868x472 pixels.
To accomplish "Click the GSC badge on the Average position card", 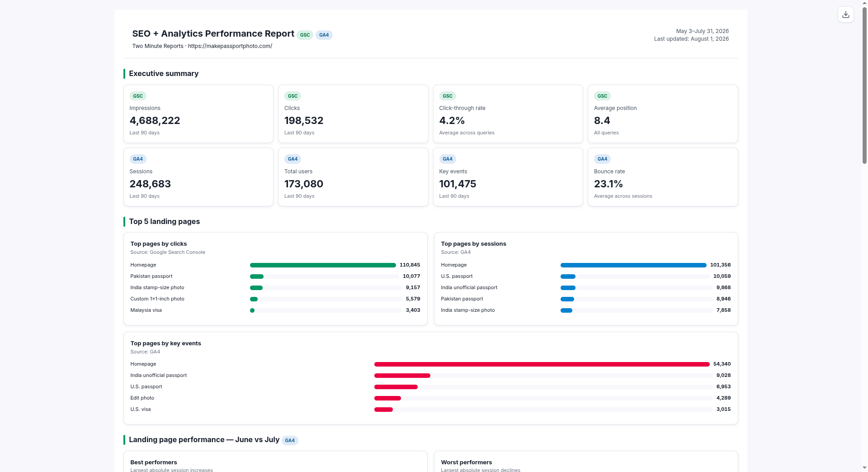I will click(x=602, y=96).
